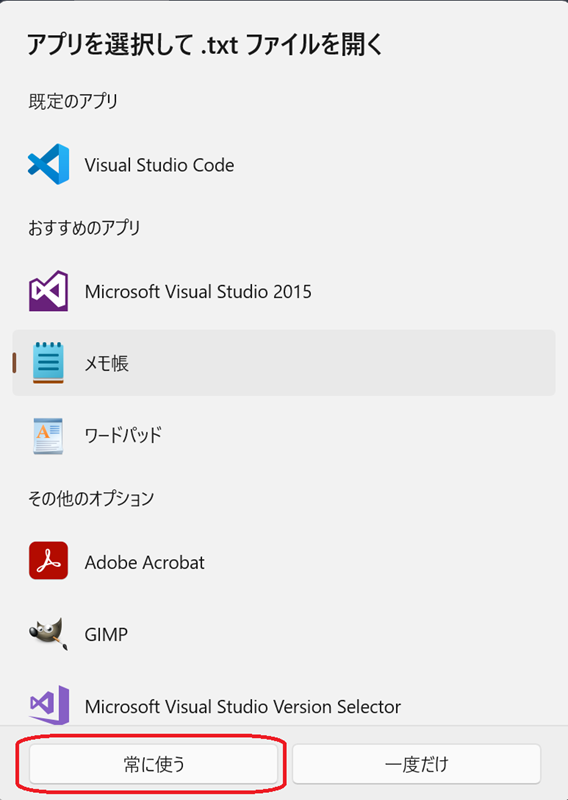The image size is (568, 800).
Task: Select the Visual Studio Code label text
Action: coord(159,165)
